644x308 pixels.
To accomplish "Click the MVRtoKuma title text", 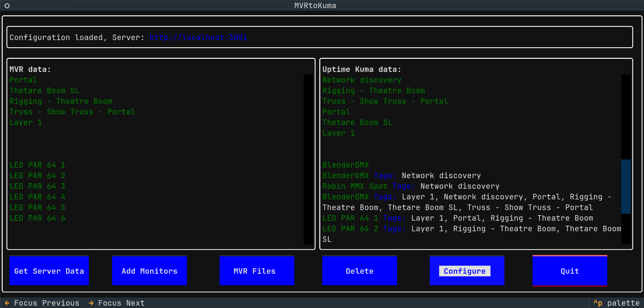I will [315, 5].
